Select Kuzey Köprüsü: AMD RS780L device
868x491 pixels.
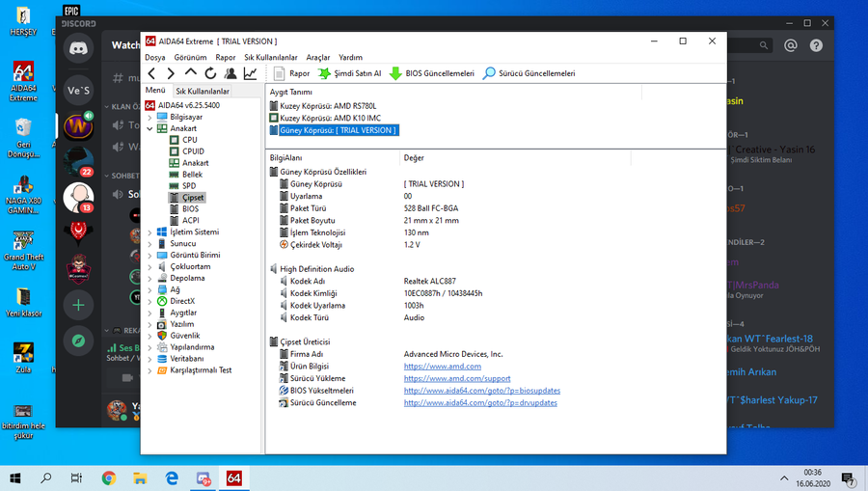click(328, 106)
